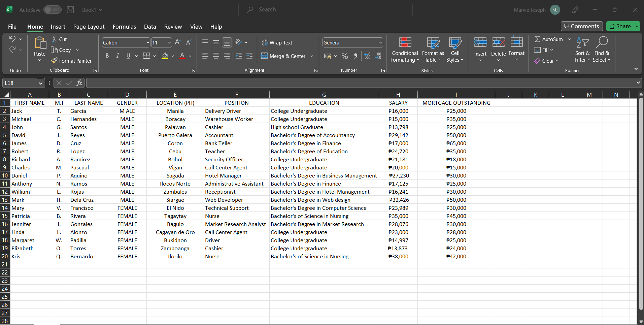Apply yellow fill color swatch
Viewport: 644px width, 325px height.
click(x=165, y=56)
